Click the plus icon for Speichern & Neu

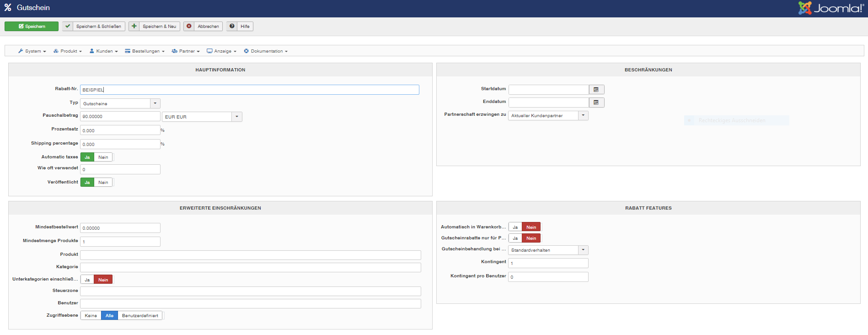tap(134, 27)
